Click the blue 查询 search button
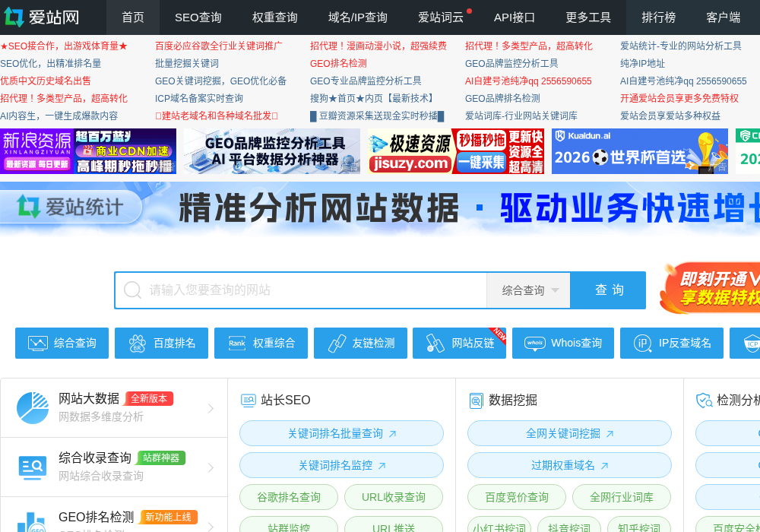Image resolution: width=760 pixels, height=532 pixels. (608, 290)
